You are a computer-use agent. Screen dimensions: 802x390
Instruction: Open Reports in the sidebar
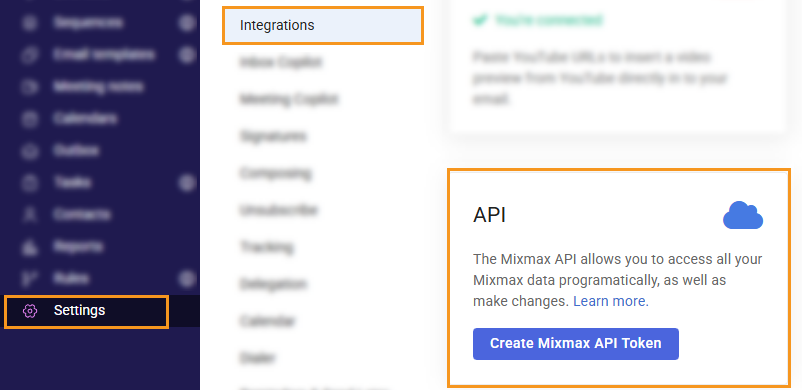pos(78,246)
